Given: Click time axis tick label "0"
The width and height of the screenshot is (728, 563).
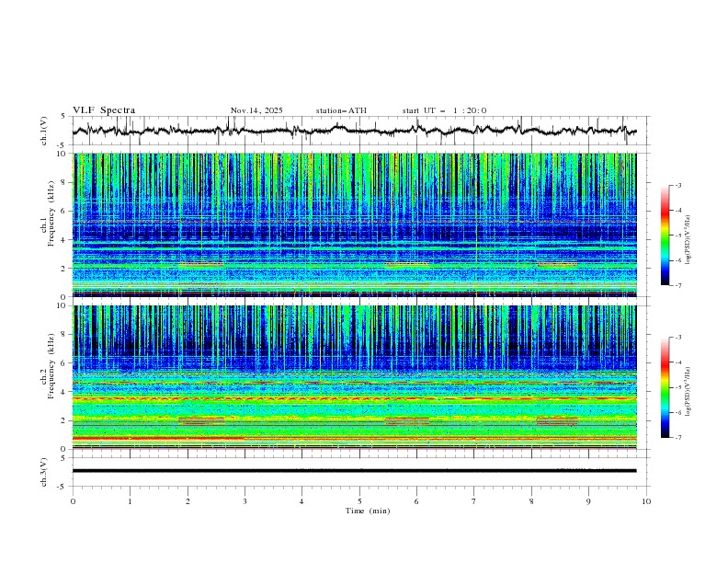Looking at the screenshot, I should [x=73, y=501].
